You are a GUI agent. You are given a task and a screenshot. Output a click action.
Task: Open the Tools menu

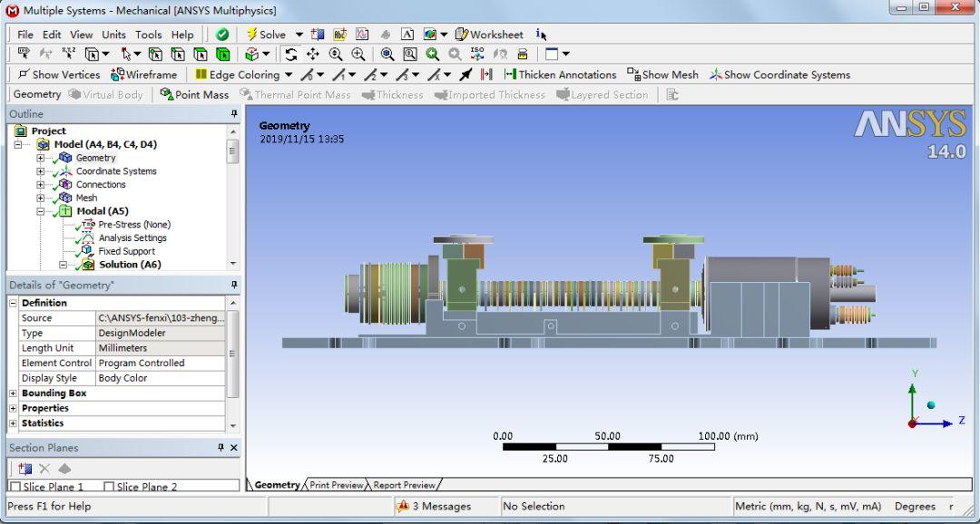149,34
